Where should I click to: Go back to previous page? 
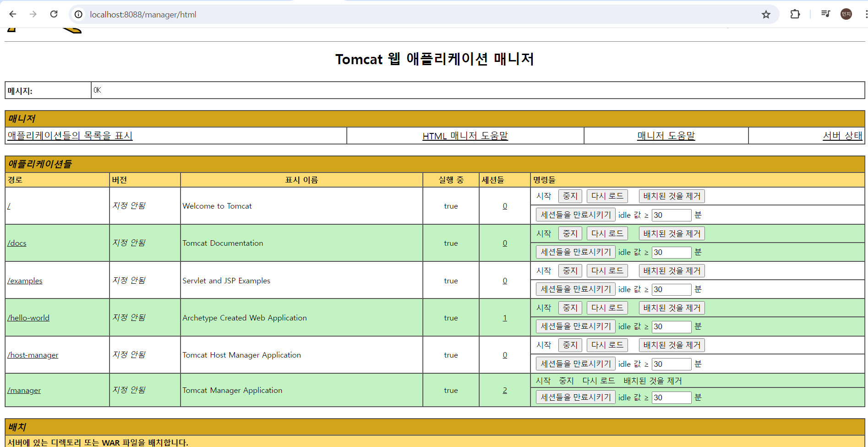[13, 14]
